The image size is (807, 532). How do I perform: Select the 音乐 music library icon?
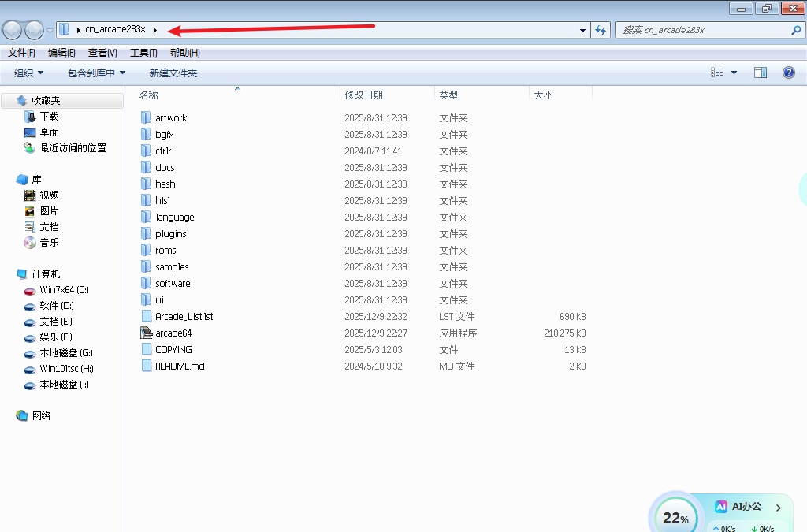point(30,243)
